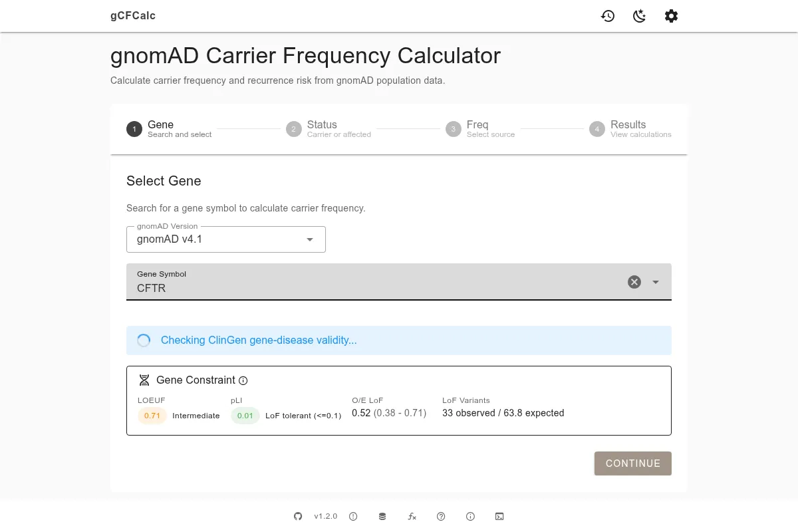Show the Gene Constraint info tooltip icon
The width and height of the screenshot is (798, 532).
pos(243,380)
